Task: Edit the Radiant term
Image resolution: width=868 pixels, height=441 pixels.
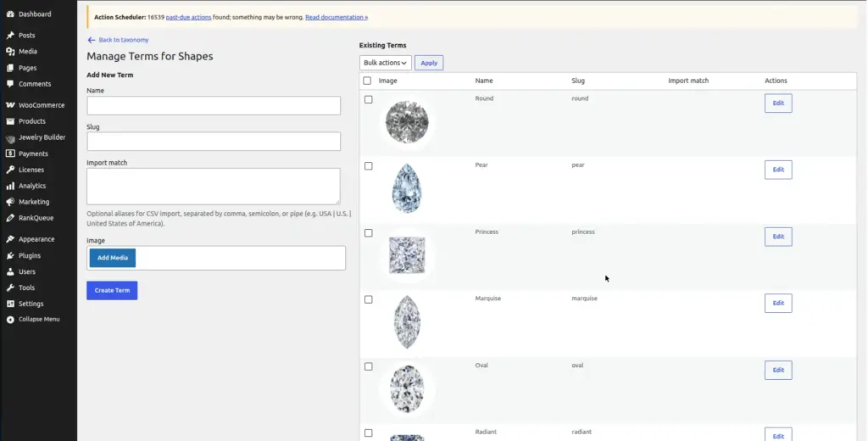Action: (x=778, y=436)
